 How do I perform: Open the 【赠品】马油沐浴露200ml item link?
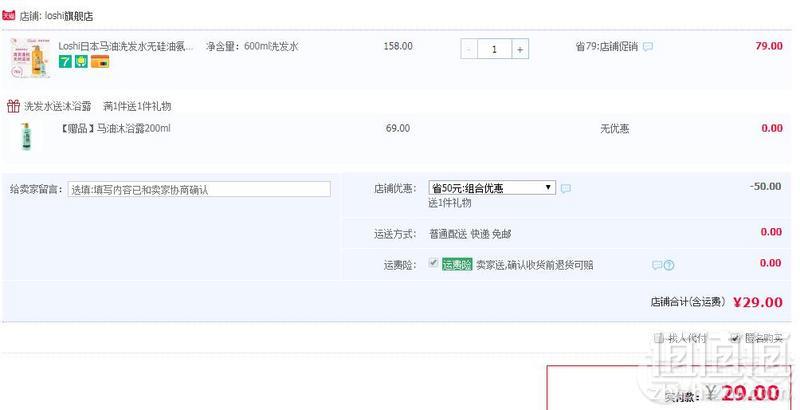click(114, 129)
